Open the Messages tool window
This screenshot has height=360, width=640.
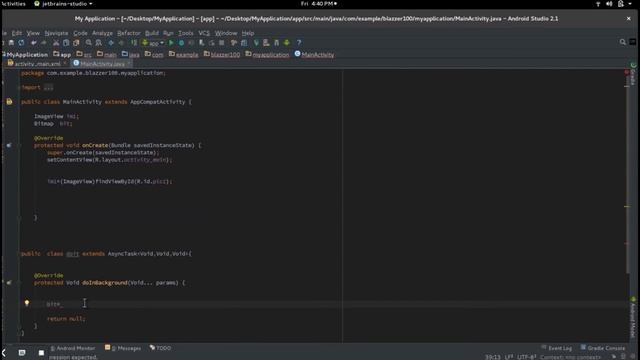point(123,348)
